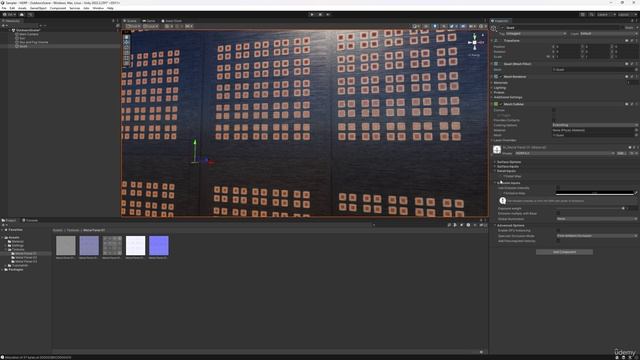
Task: Click the Emission color HDR swatch
Action: 594,193
